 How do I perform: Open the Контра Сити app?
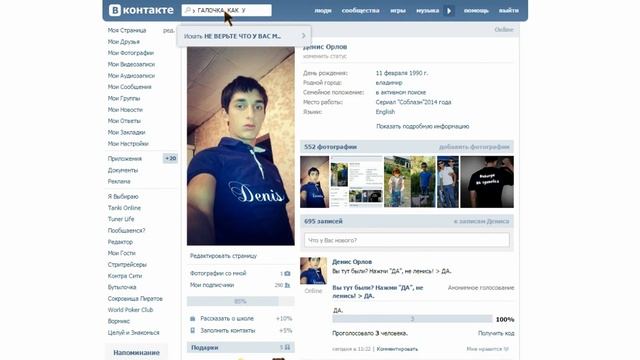click(x=125, y=276)
